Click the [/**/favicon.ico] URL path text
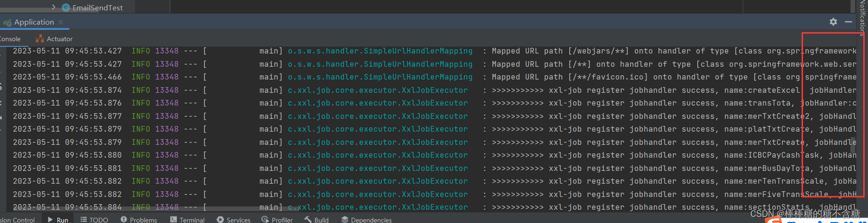Screen dimensions: 868x223 click(x=608, y=77)
